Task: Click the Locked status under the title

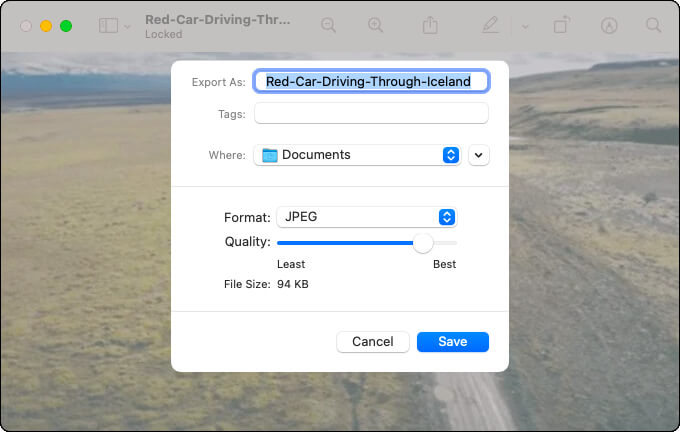Action: pos(163,34)
